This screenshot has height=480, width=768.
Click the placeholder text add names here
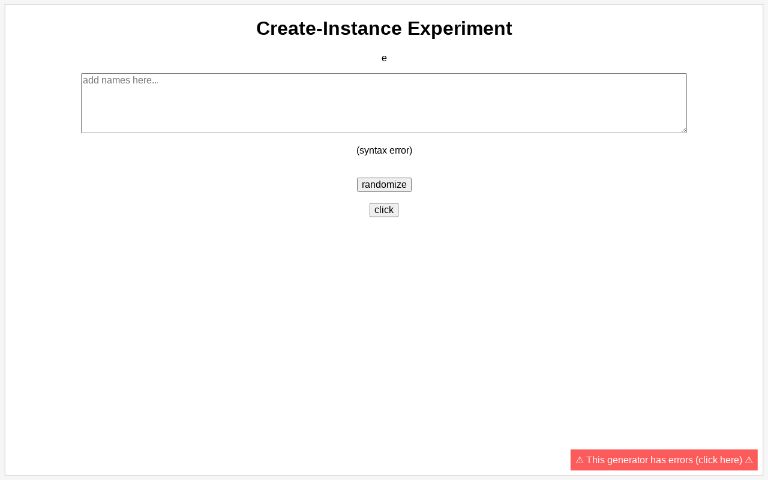coord(120,80)
